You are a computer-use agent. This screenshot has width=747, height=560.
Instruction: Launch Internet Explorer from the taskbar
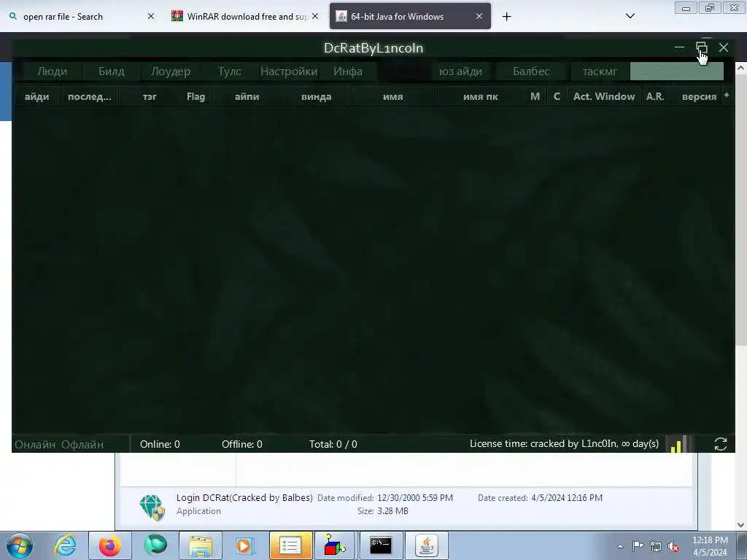(x=65, y=545)
